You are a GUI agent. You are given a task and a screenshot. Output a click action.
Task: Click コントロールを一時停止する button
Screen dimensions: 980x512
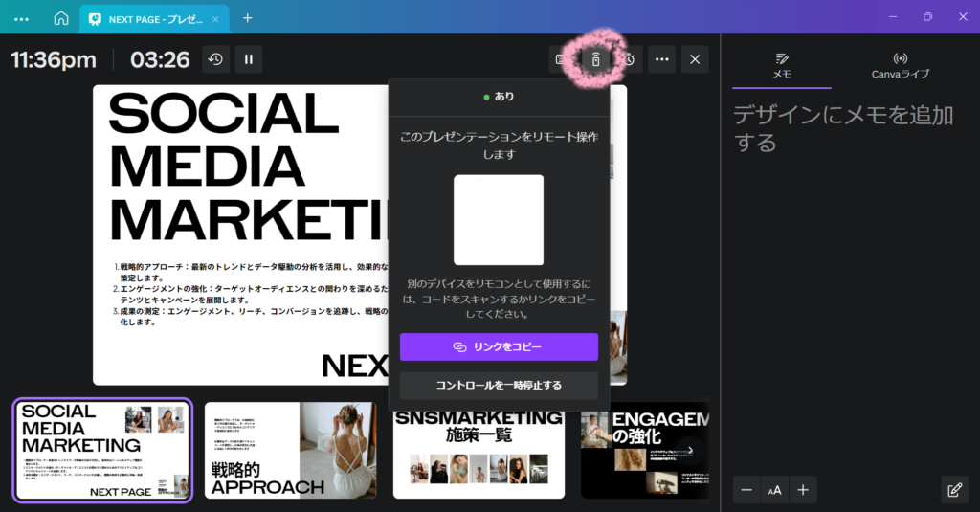pyautogui.click(x=499, y=386)
